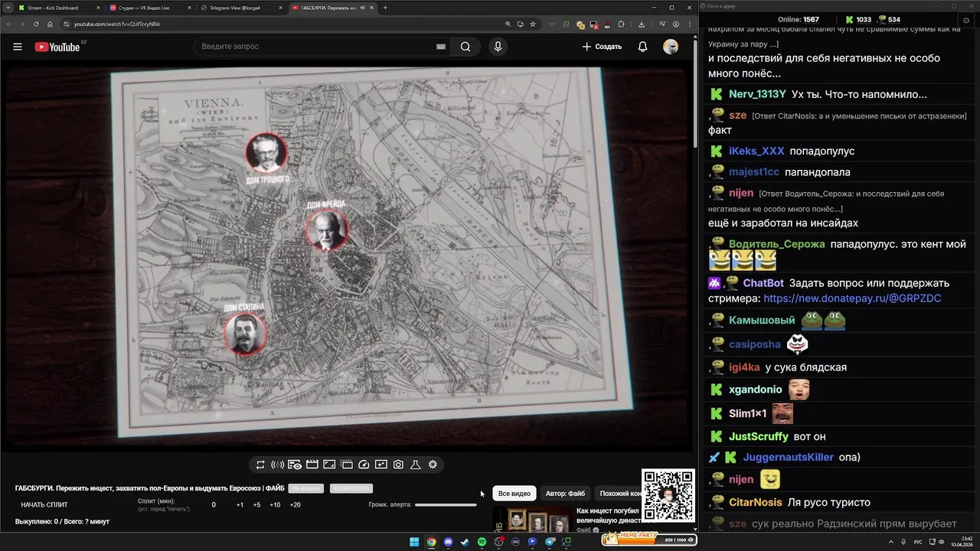Open Chrome from the taskbar
980x551 pixels.
coord(431,542)
